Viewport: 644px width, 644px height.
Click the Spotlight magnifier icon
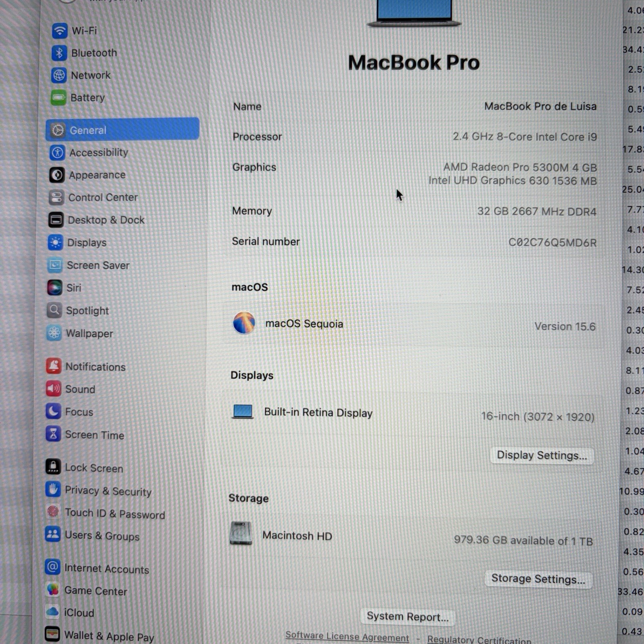point(54,310)
